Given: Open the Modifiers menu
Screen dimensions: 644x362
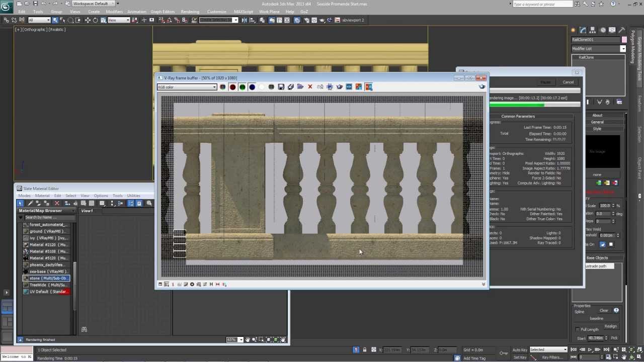Looking at the screenshot, I should [x=114, y=12].
